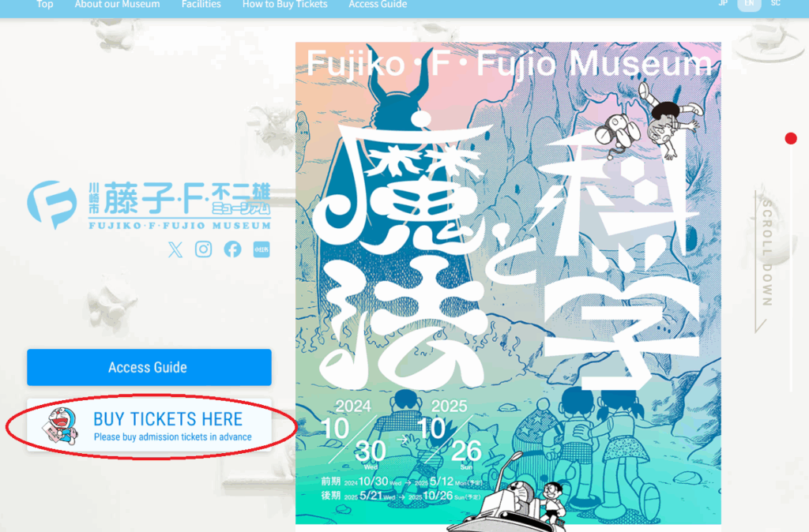Open Access Guide in the navigation bar
Image resolution: width=809 pixels, height=532 pixels.
pyautogui.click(x=378, y=5)
